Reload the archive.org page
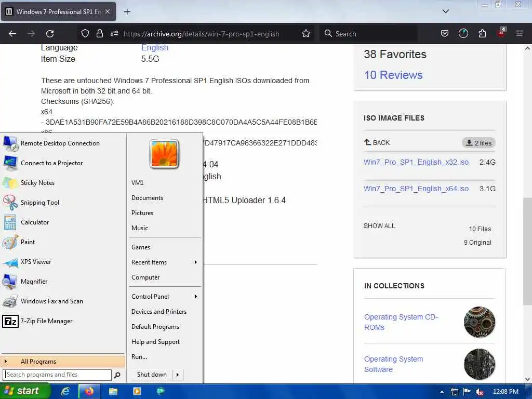The width and height of the screenshot is (532, 399). coord(50,34)
